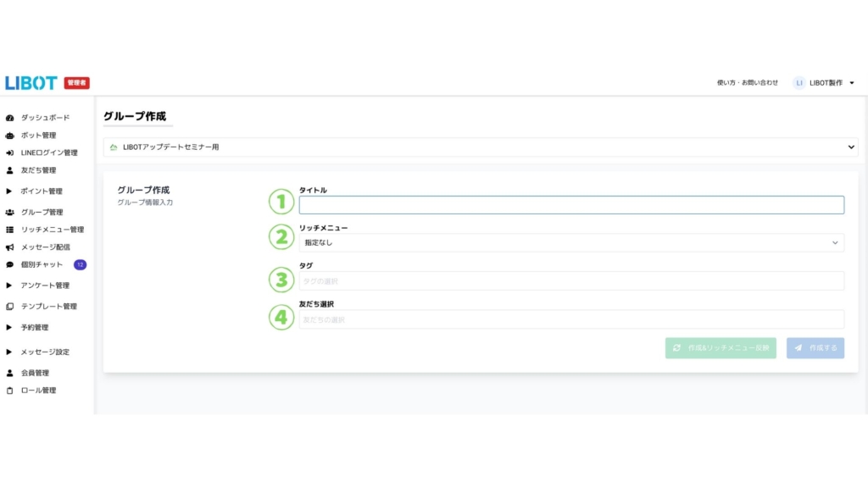Click the dashboard gauge icon in sidebar
Screen dimensions: 868x488
10,118
